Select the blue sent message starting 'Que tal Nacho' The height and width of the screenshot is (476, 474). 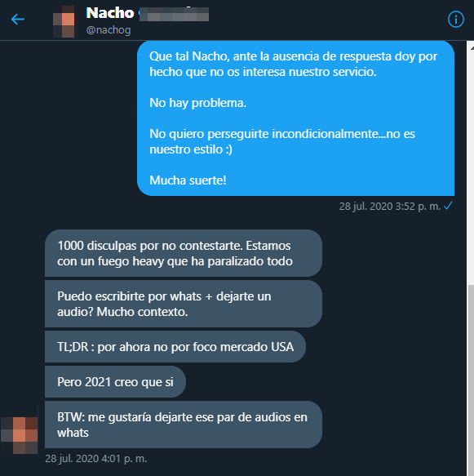pyautogui.click(x=295, y=118)
